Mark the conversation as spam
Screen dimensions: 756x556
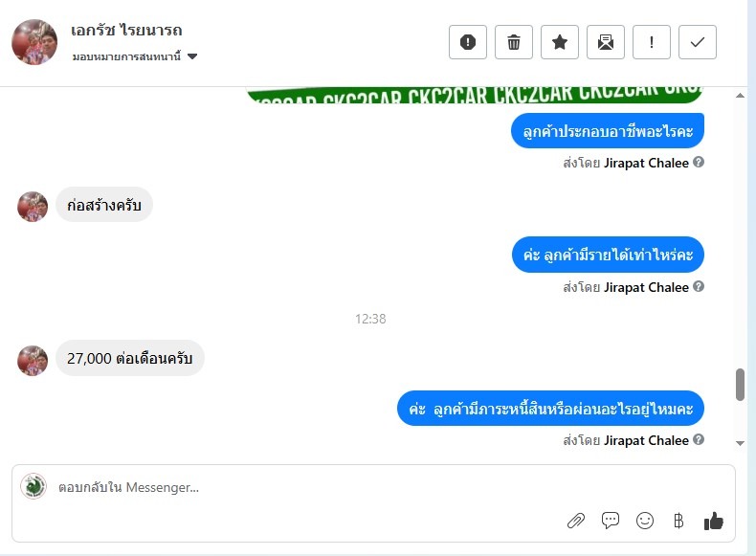(468, 42)
